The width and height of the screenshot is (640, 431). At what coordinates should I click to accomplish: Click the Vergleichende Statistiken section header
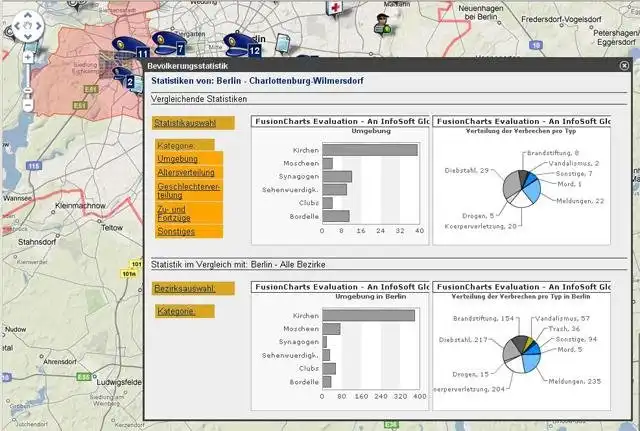(199, 99)
